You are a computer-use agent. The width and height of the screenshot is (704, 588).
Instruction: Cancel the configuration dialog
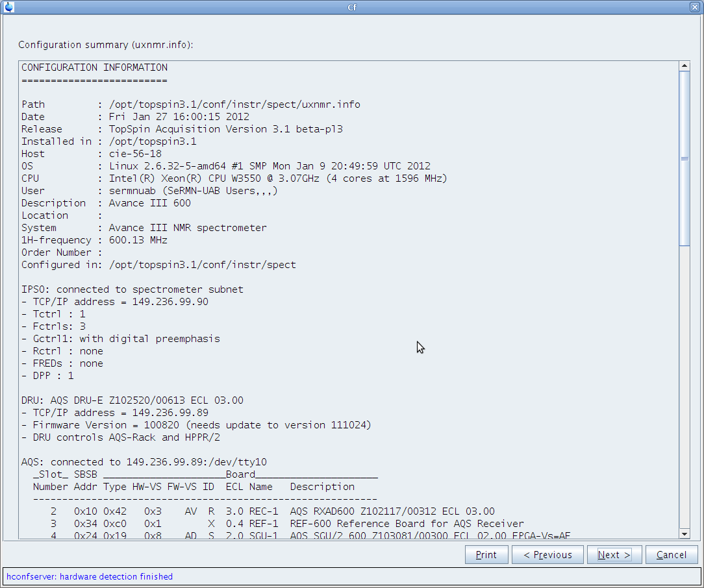[671, 555]
